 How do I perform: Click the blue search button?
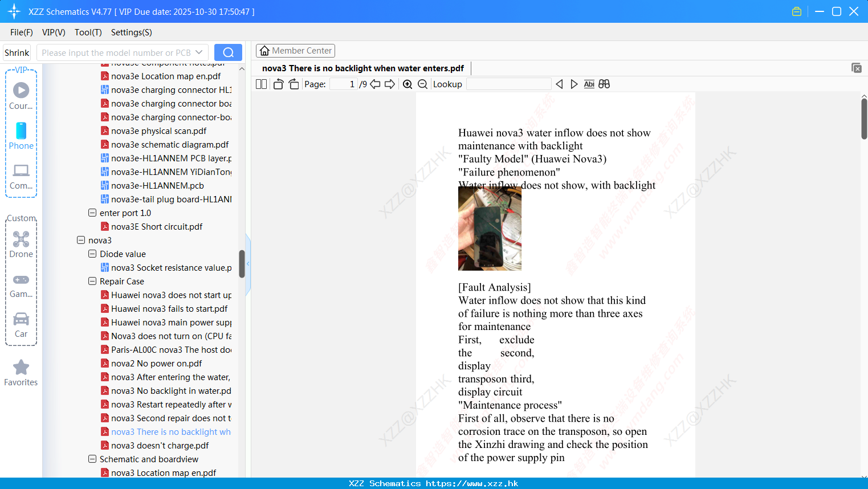(x=228, y=52)
